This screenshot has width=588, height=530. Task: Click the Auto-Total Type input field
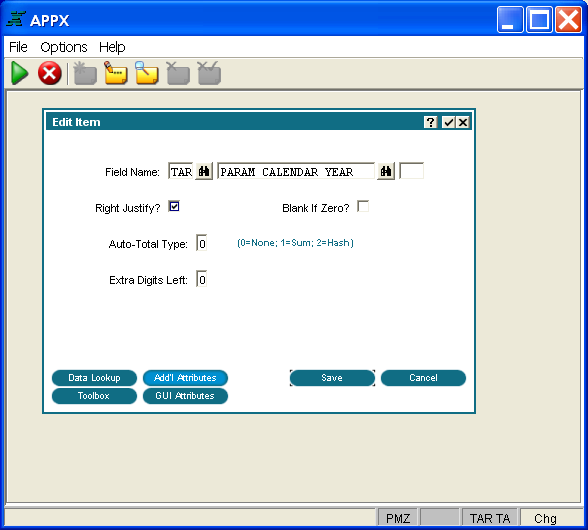pyautogui.click(x=202, y=243)
